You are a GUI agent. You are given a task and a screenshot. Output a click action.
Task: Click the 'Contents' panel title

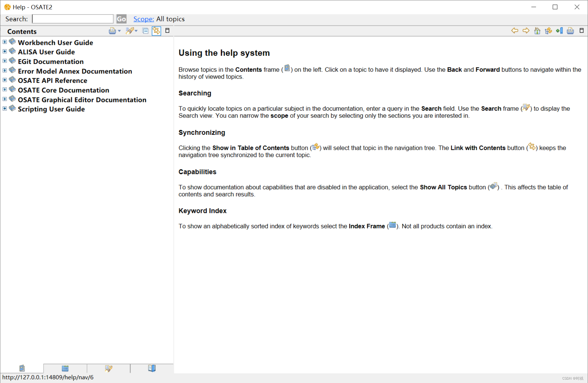coord(22,32)
